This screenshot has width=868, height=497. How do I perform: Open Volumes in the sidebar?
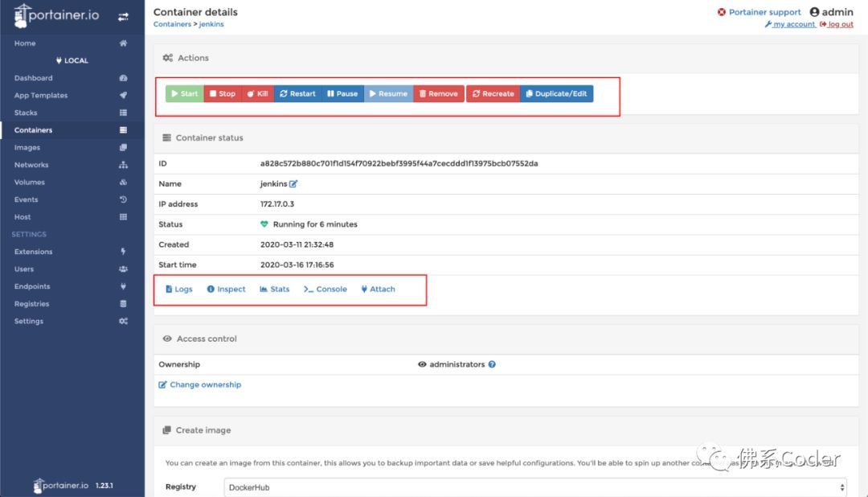click(x=30, y=183)
